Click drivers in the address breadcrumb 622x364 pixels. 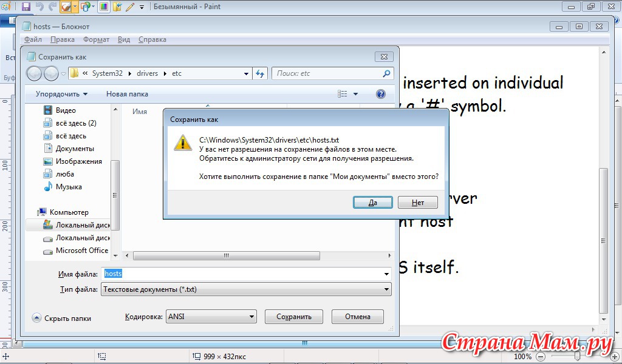(x=147, y=73)
